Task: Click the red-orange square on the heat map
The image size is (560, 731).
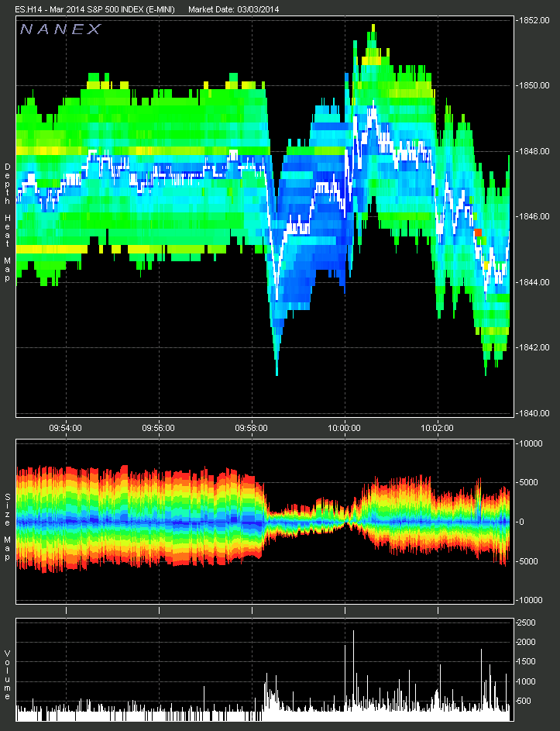Action: [x=478, y=232]
